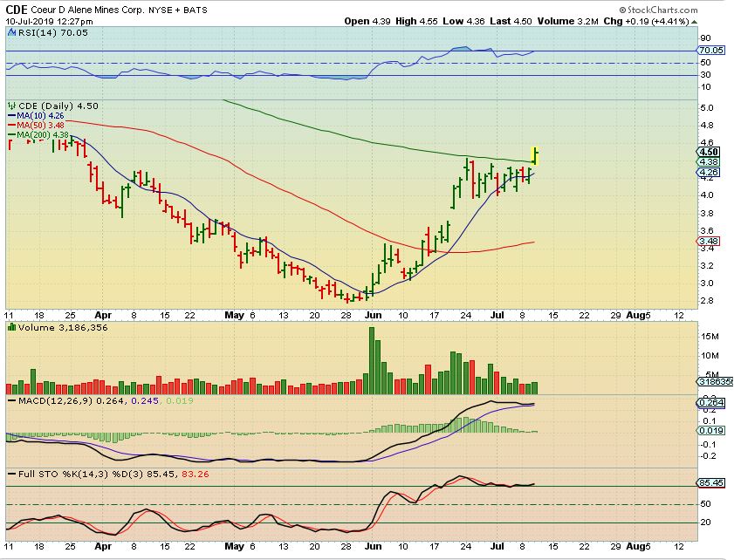Click the Apr label on the price chart date axis
Screen dimensions: 734x560
click(x=103, y=315)
